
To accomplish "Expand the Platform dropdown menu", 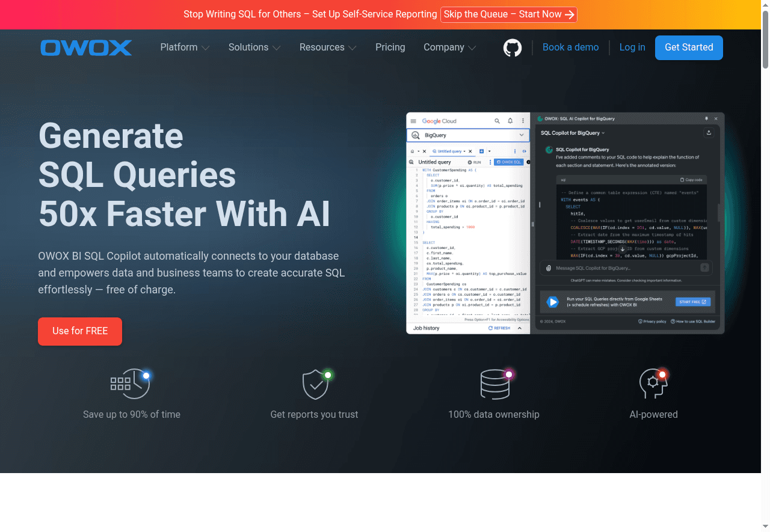I will (x=185, y=47).
